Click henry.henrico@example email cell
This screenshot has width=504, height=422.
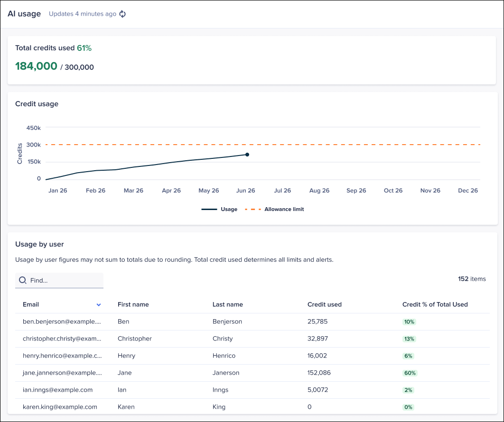[62, 356]
